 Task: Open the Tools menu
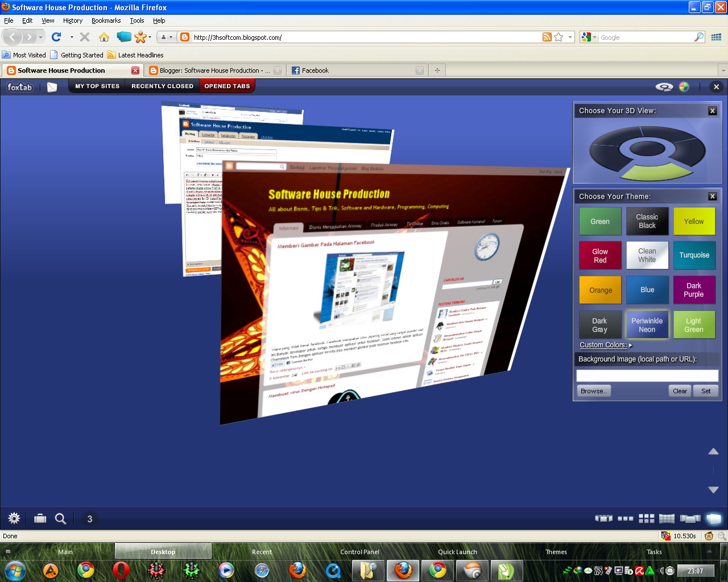pos(137,20)
